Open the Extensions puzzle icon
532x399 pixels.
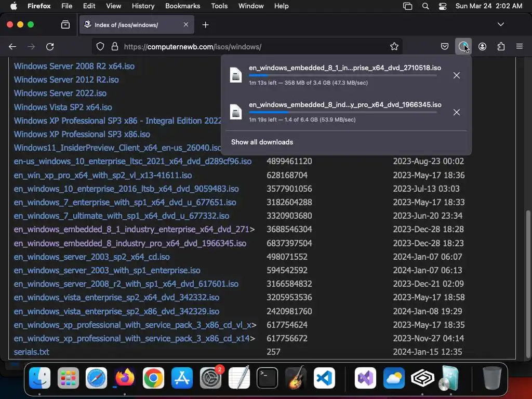[x=501, y=46]
